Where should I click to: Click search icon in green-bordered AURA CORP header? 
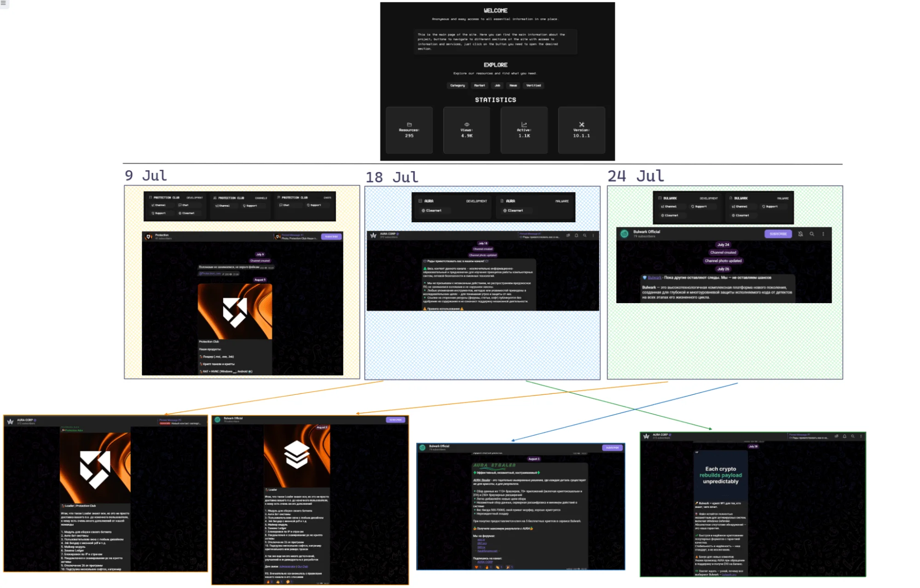852,436
